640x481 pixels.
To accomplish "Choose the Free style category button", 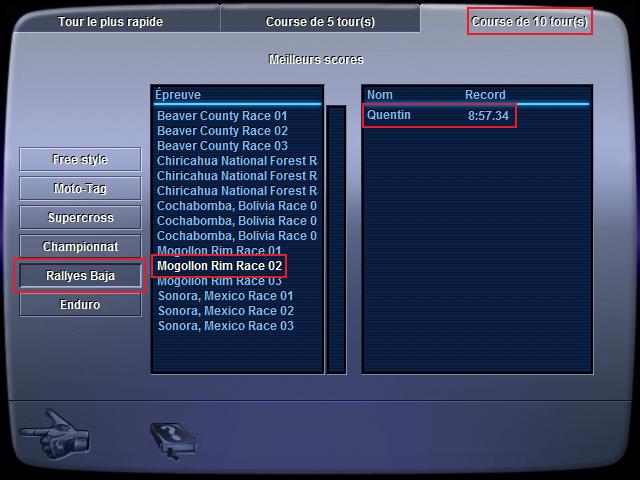I will [x=80, y=159].
